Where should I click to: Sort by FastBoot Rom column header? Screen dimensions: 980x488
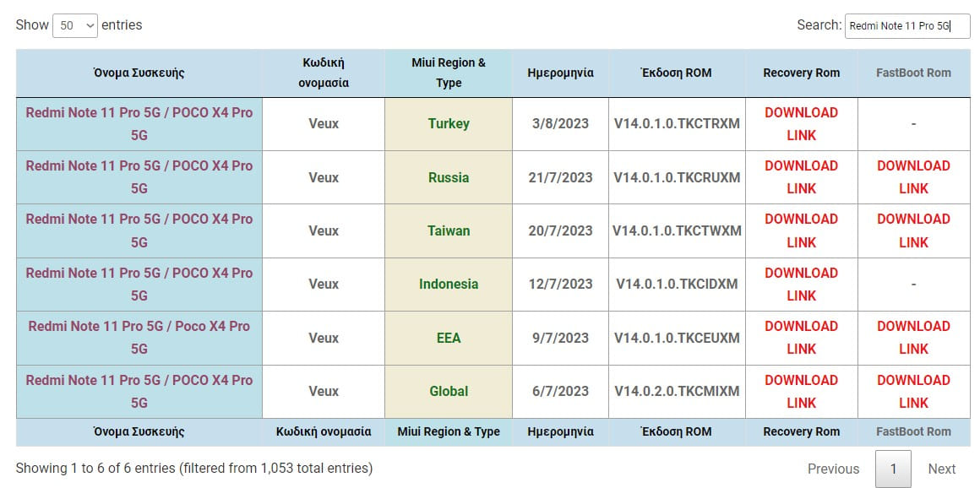913,73
